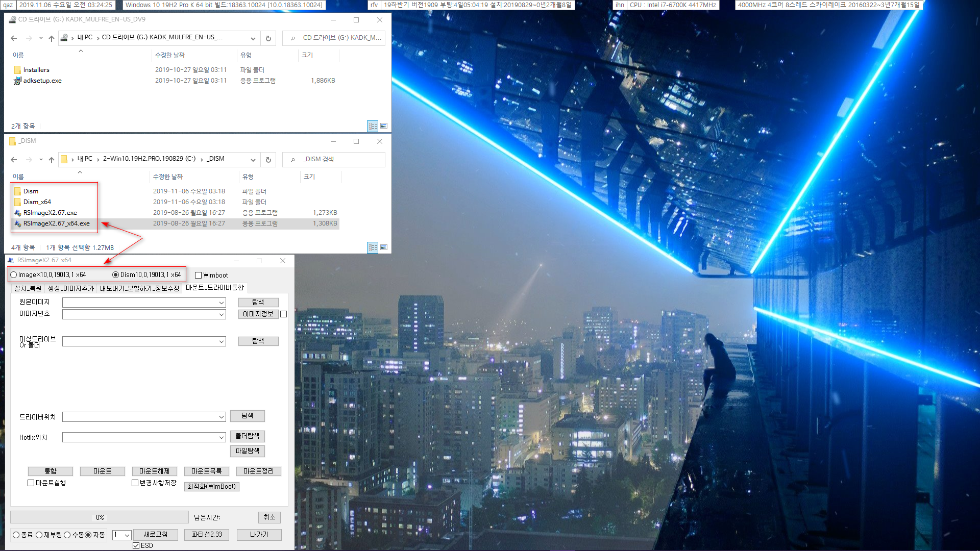Sort by 크기 column in CD drive window
The image size is (980, 551).
[x=307, y=56]
